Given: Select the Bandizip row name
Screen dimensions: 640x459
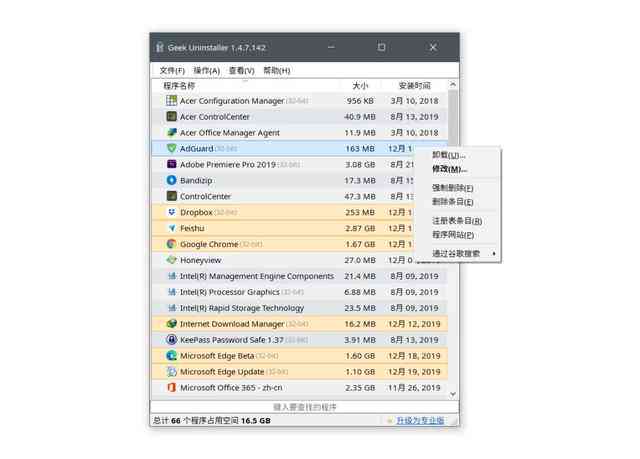Looking at the screenshot, I should (196, 180).
